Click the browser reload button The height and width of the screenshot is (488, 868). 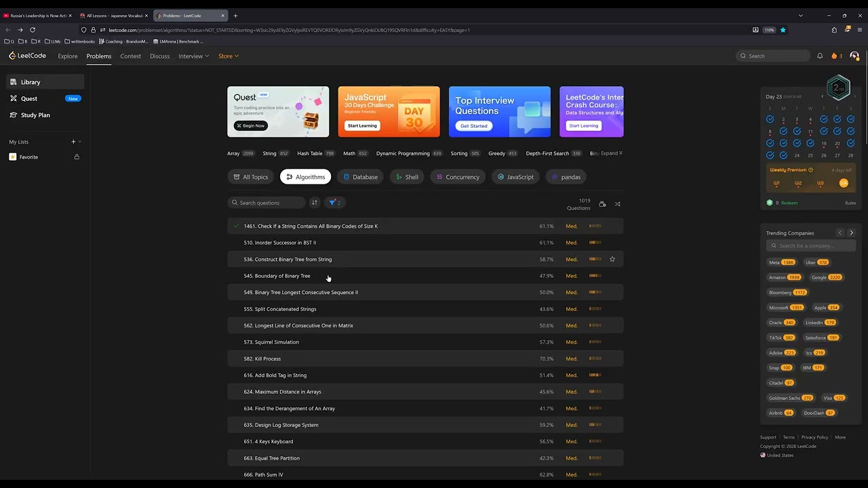(32, 30)
